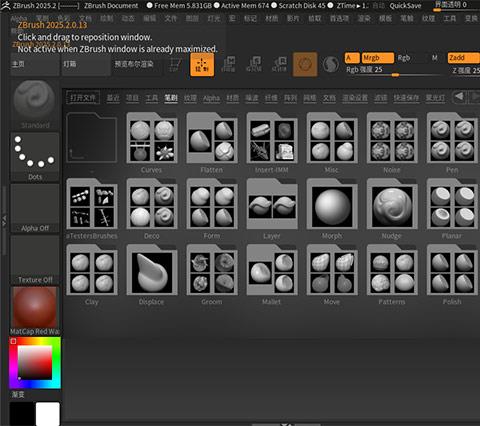Open the Flatten brush folder

pyautogui.click(x=212, y=138)
